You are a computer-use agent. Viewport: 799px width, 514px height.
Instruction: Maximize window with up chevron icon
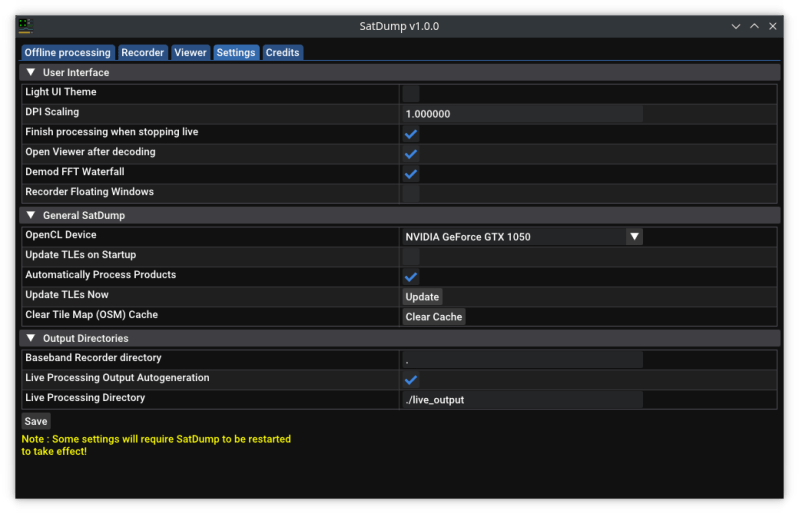click(754, 26)
